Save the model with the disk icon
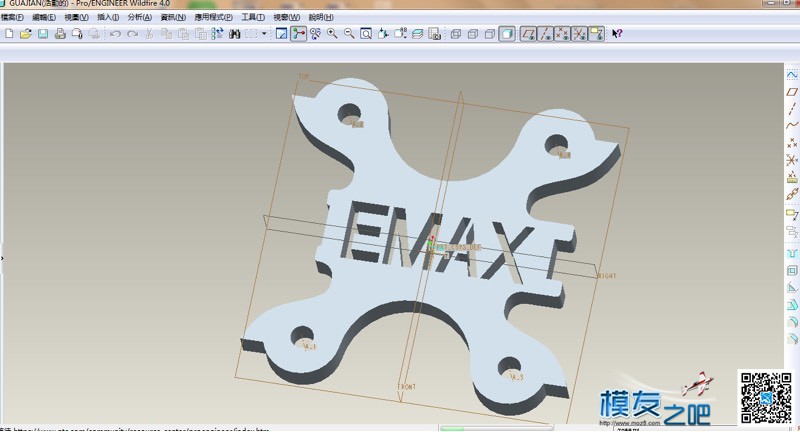Screen dimensions: 800x432 (x=43, y=34)
